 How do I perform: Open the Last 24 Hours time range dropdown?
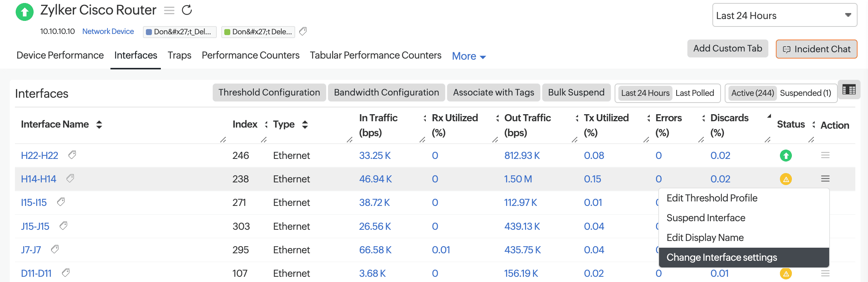coord(784,15)
